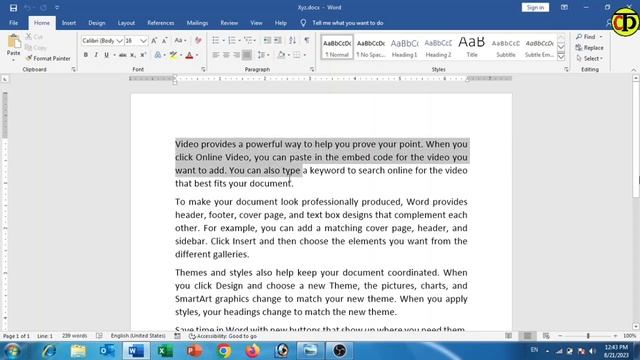Apply strikethrough formatting
The height and width of the screenshot is (360, 640).
click(122, 55)
